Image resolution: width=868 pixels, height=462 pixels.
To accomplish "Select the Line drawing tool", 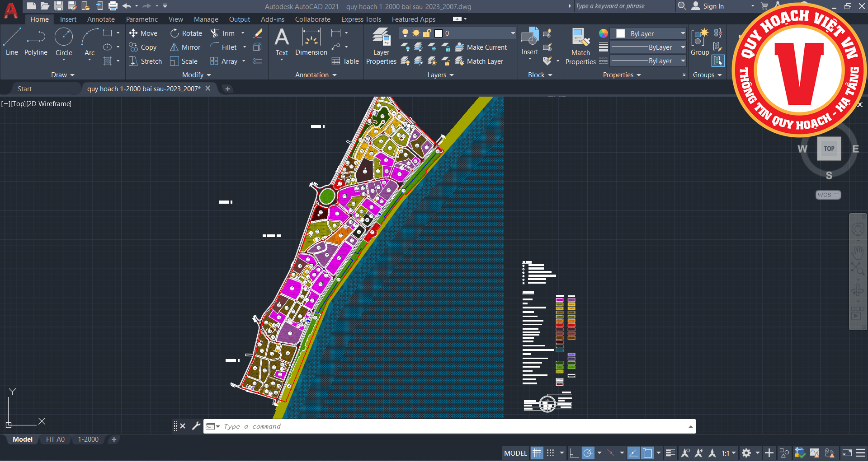I will [12, 42].
